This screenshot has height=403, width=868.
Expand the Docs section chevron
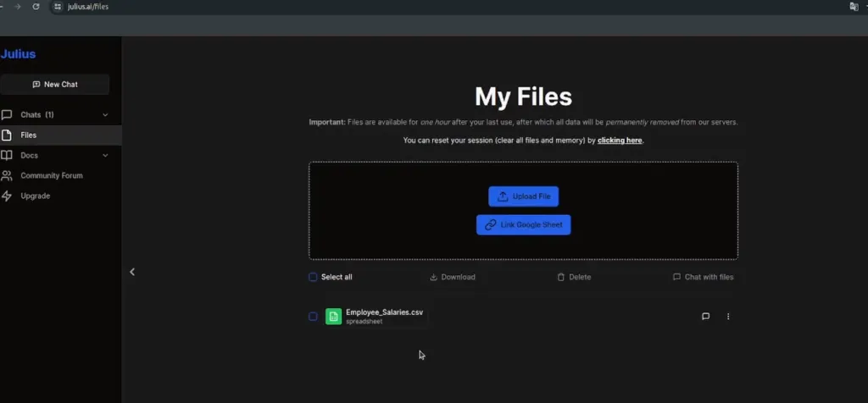105,156
